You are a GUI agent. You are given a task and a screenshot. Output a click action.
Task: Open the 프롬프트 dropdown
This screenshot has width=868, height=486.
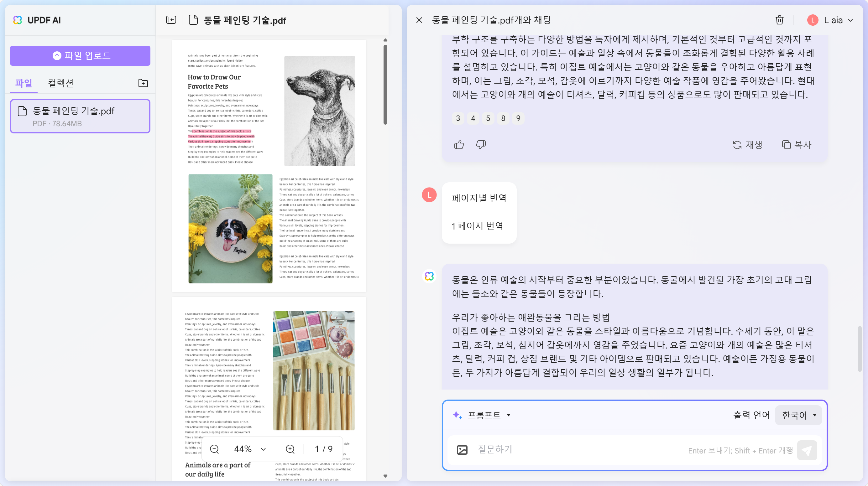[489, 415]
